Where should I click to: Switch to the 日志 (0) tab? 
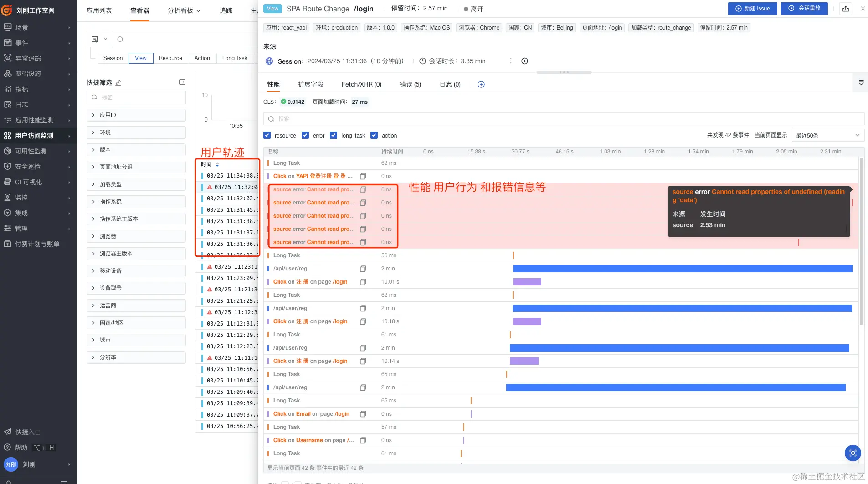pyautogui.click(x=450, y=84)
